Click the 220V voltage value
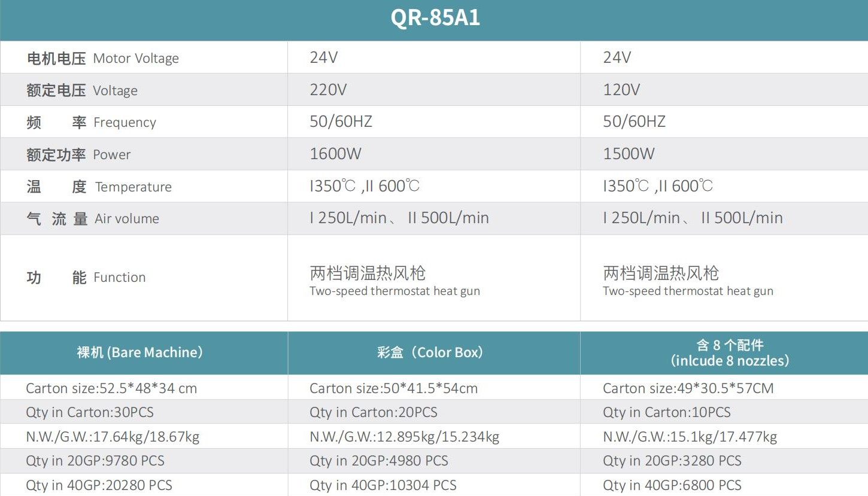The width and height of the screenshot is (868, 496). pos(328,90)
